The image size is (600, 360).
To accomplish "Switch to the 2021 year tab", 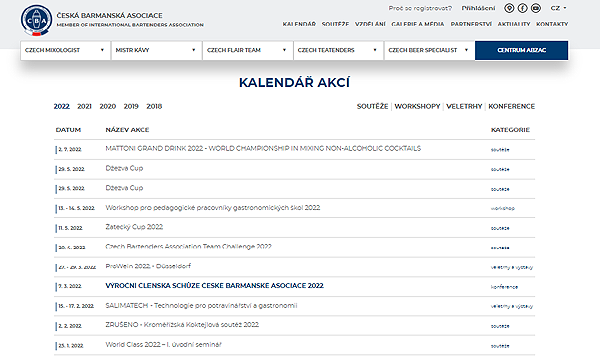I will [85, 106].
